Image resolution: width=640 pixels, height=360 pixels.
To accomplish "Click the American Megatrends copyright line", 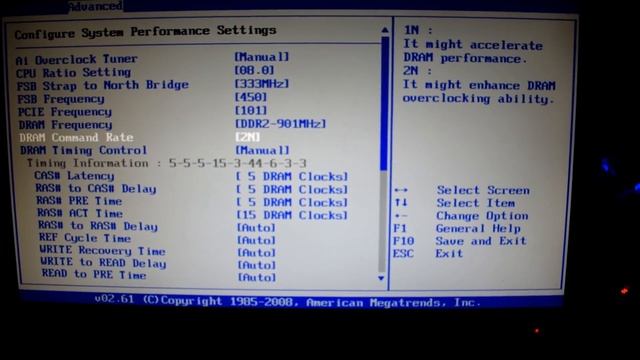I will click(x=287, y=302).
